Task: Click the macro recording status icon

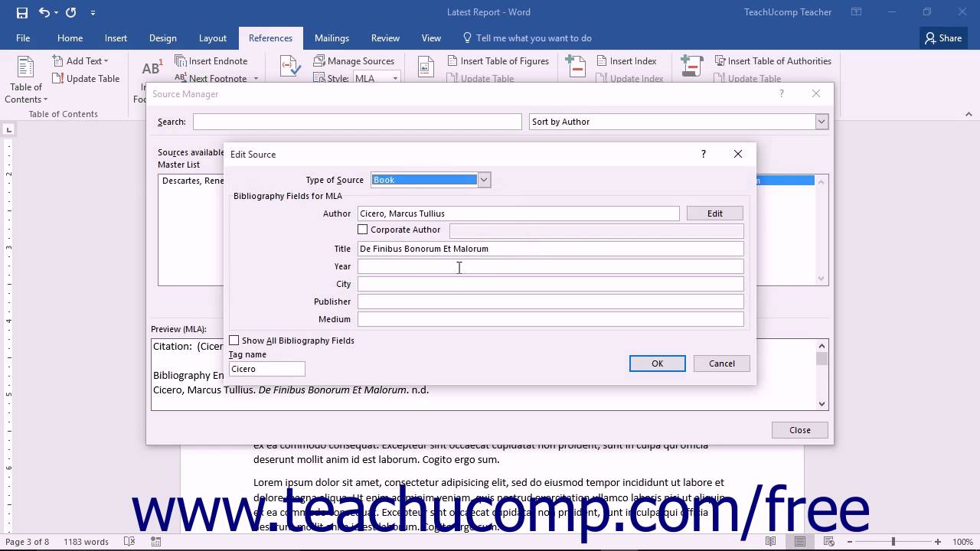Action: pos(156,542)
